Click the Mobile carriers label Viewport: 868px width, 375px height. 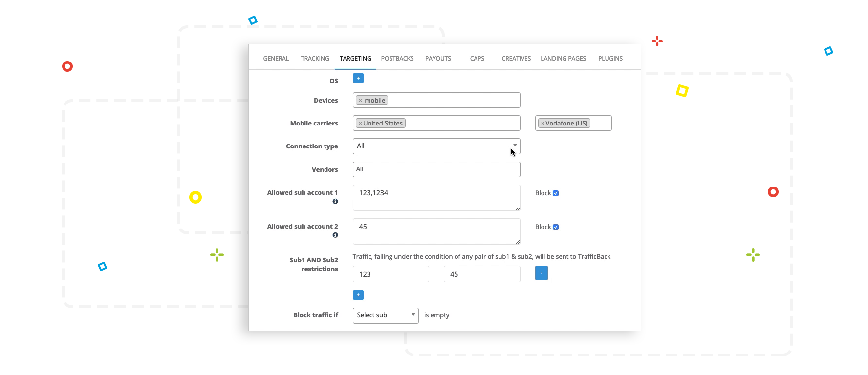click(x=314, y=124)
